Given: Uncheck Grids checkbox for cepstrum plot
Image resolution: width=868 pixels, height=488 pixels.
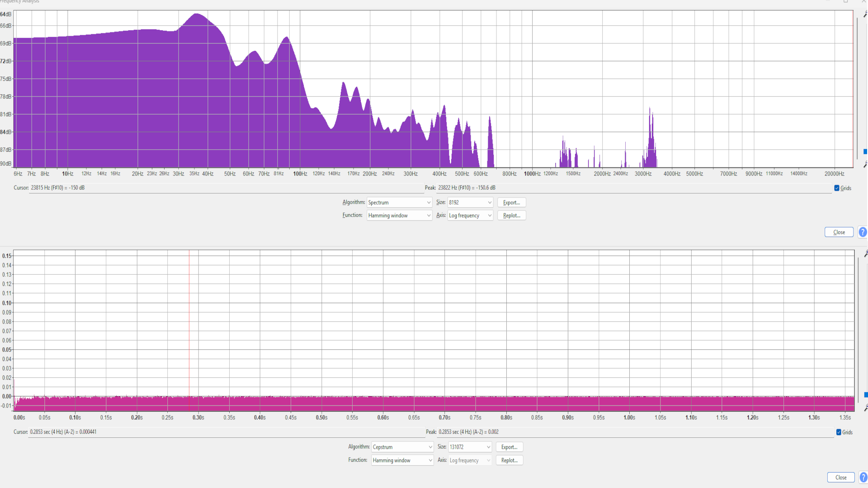Looking at the screenshot, I should (839, 432).
